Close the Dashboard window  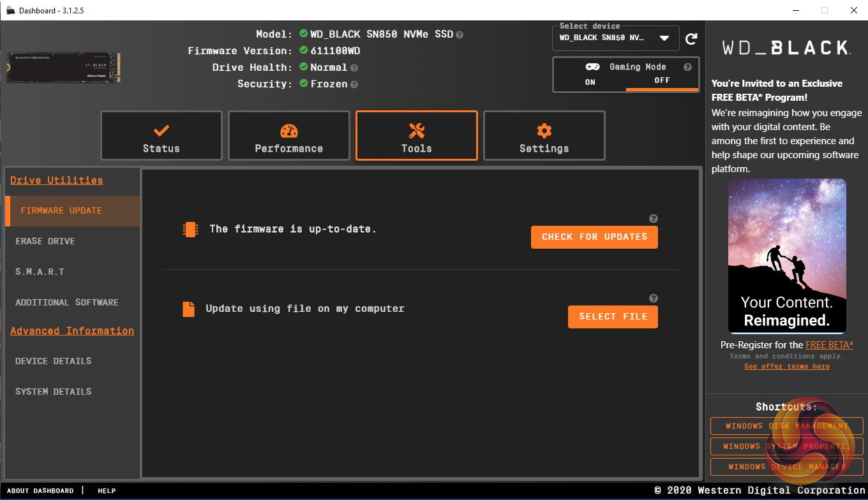pos(853,10)
